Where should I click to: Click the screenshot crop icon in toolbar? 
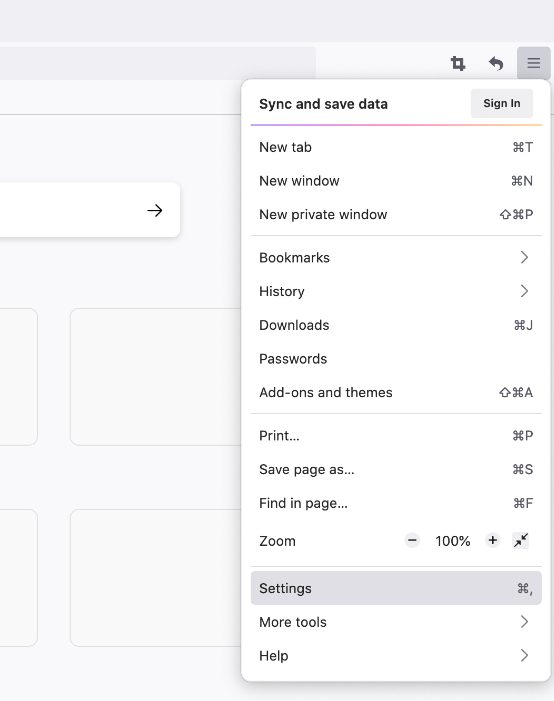click(x=457, y=63)
